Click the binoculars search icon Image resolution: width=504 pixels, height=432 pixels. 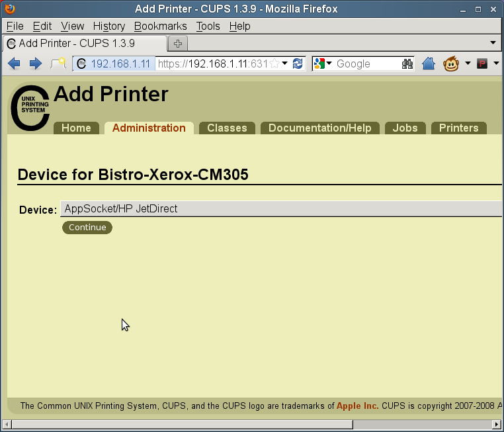pyautogui.click(x=407, y=64)
